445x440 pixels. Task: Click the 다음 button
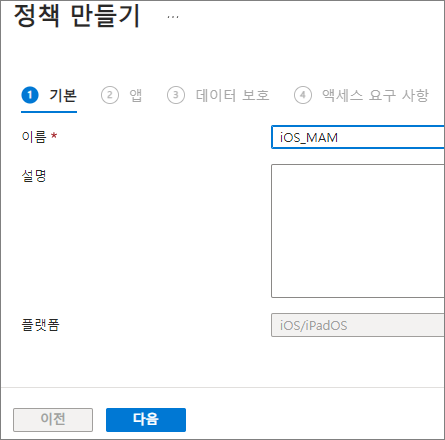tap(146, 420)
